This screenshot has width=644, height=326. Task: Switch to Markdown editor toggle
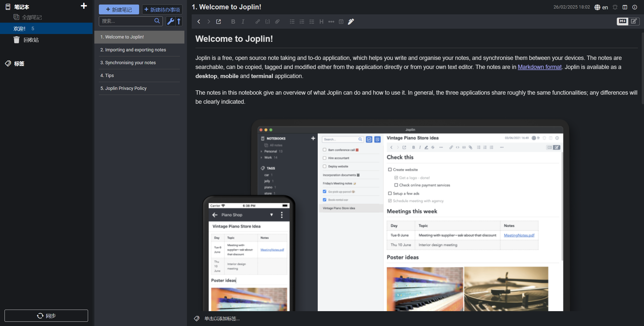[x=623, y=21]
